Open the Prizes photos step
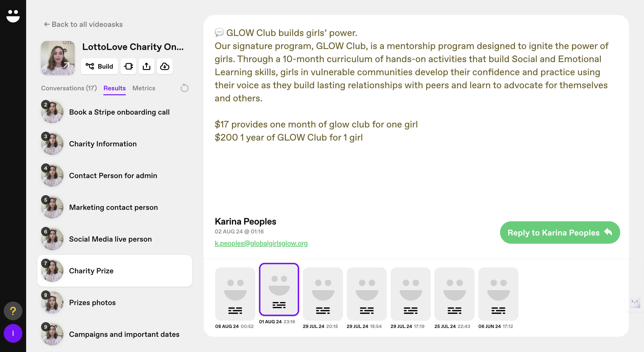 click(x=92, y=303)
